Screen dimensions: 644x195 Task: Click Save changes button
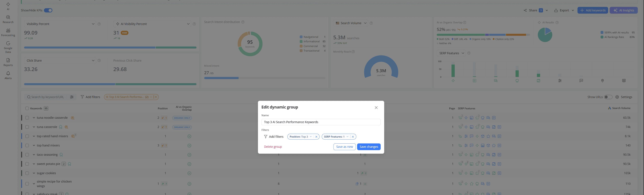[x=369, y=147]
